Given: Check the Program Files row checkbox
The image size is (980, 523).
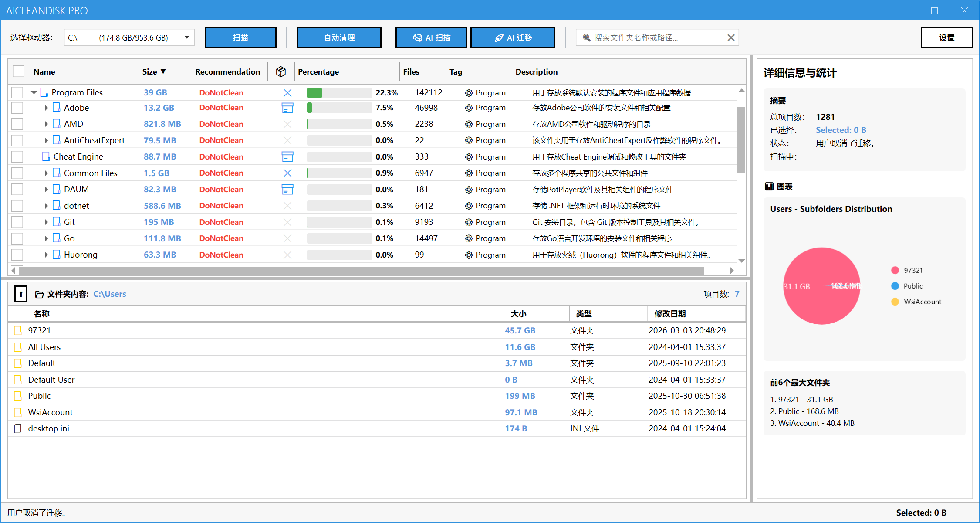Looking at the screenshot, I should pos(17,92).
